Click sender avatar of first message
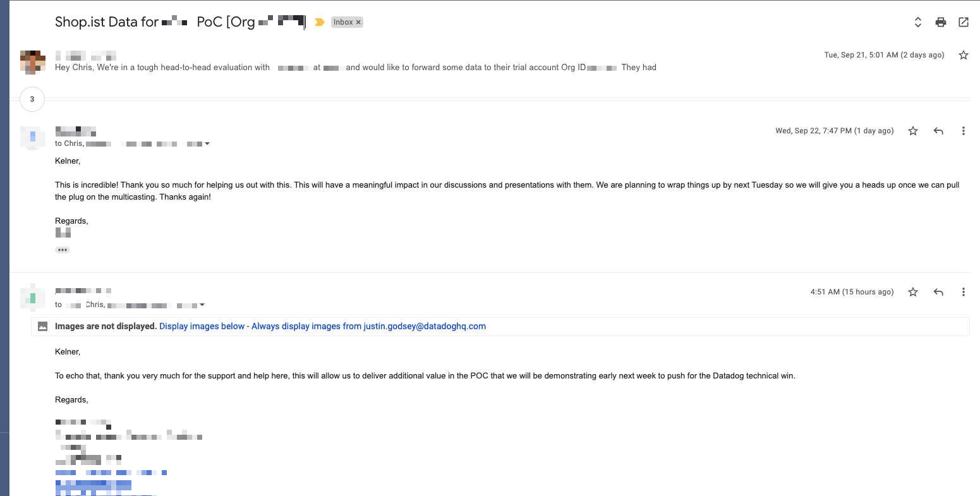Image resolution: width=980 pixels, height=496 pixels. [33, 62]
